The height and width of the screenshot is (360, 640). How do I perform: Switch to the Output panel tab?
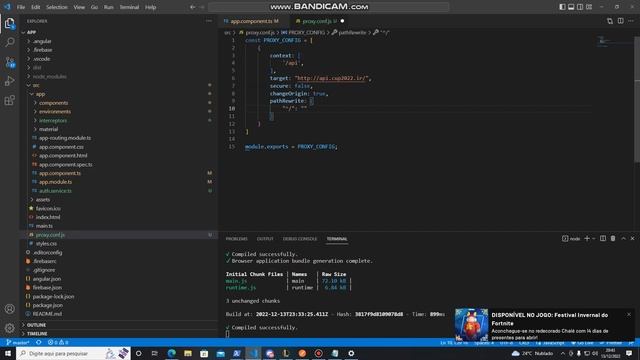click(265, 239)
